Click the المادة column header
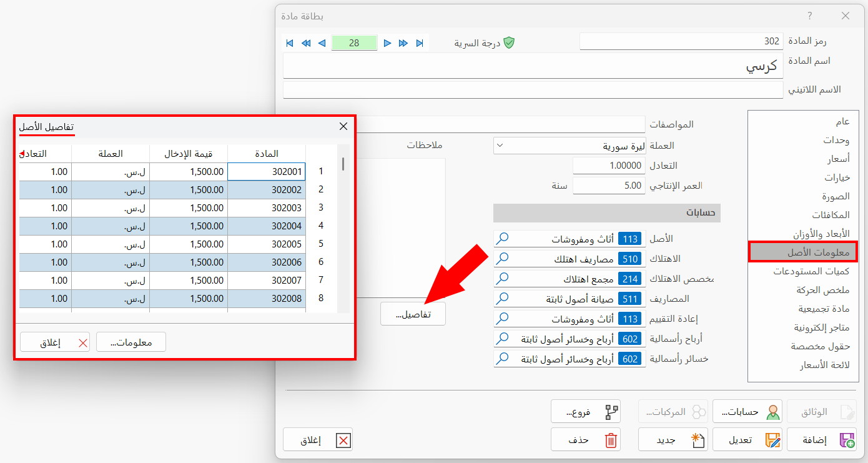 [267, 154]
